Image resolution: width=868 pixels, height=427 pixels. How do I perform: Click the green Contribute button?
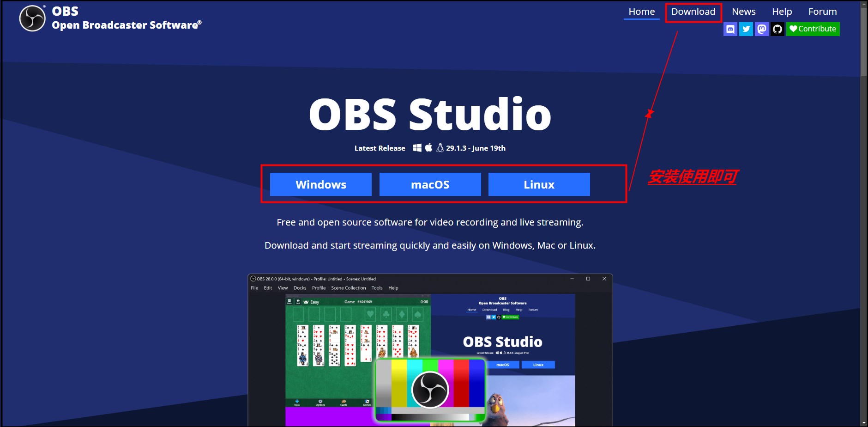coord(813,29)
